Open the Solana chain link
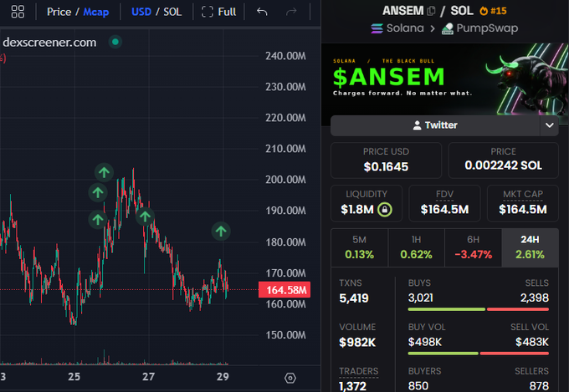569x392 pixels. (397, 28)
